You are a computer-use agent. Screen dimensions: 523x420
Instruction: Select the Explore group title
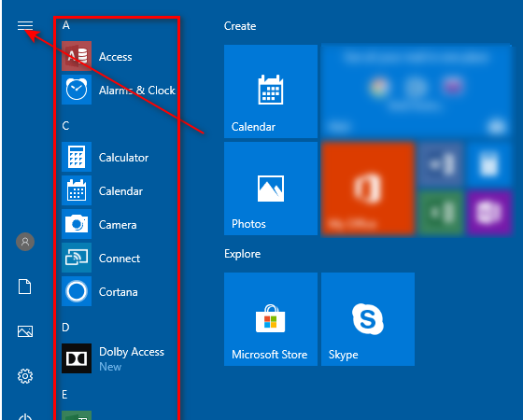(x=243, y=254)
